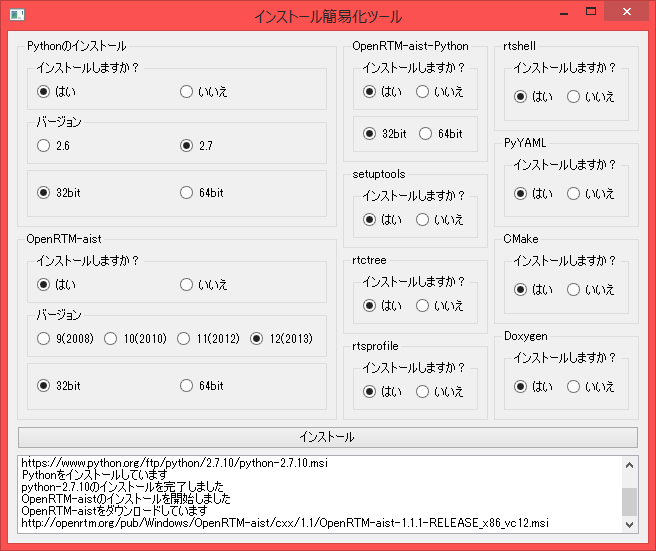Viewport: 656px width, 551px height.
Task: Click the application icon in title bar
Action: (x=17, y=15)
